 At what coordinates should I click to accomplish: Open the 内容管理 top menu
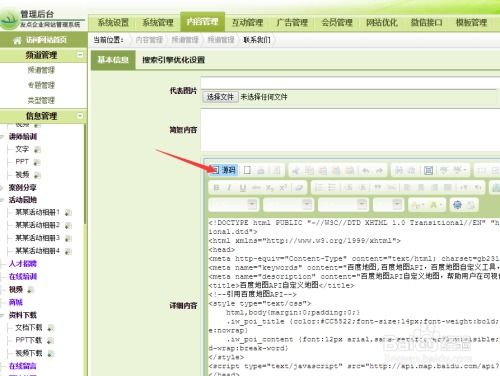click(203, 22)
